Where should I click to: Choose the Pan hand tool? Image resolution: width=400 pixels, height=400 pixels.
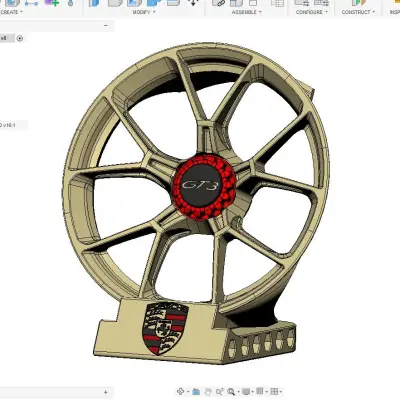click(x=208, y=391)
